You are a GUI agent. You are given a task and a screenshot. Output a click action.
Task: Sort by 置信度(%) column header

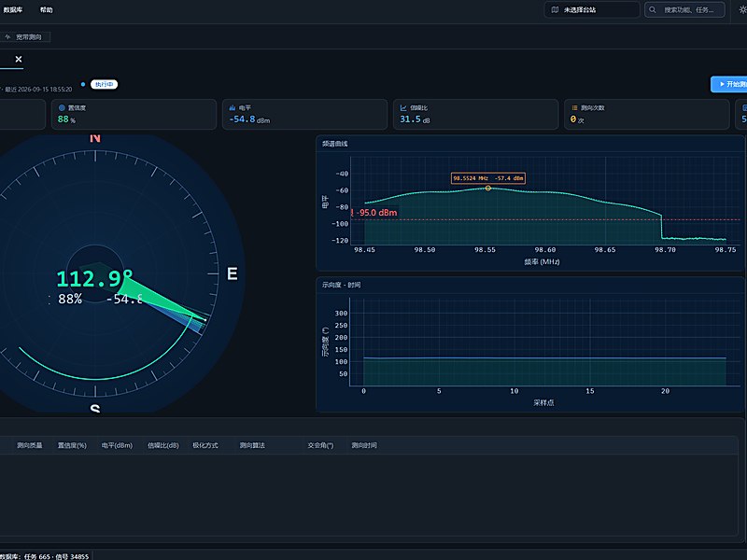click(x=72, y=445)
